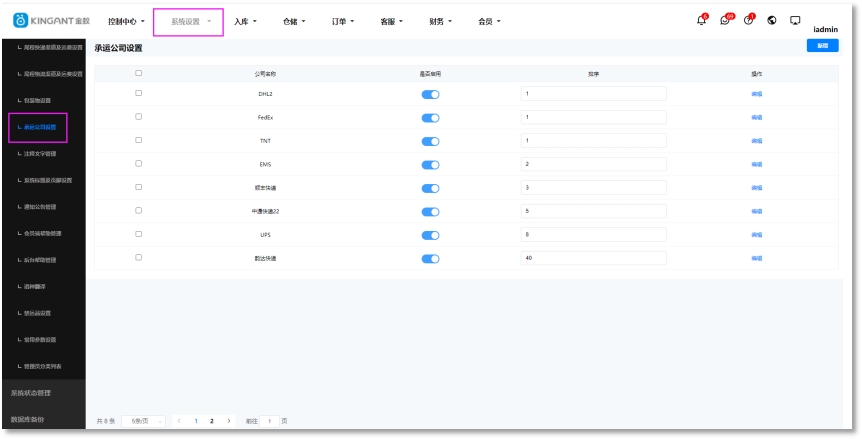This screenshot has height=439, width=862.
Task: Click 编辑 link for TNT
Action: tap(756, 141)
